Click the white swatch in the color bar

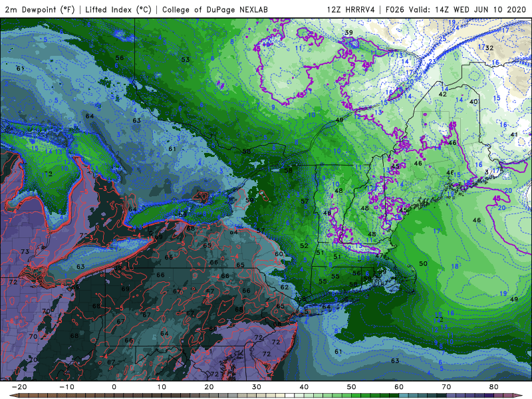click(289, 396)
